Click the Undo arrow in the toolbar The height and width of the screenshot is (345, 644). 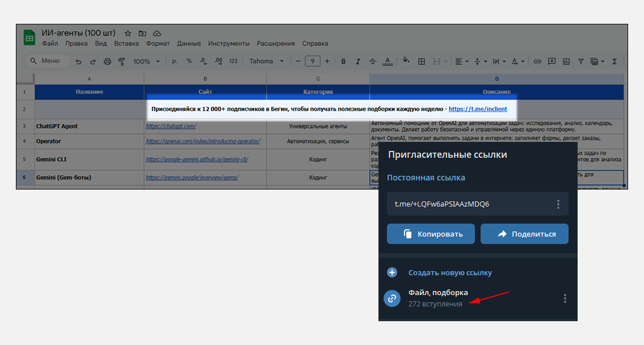coord(79,61)
